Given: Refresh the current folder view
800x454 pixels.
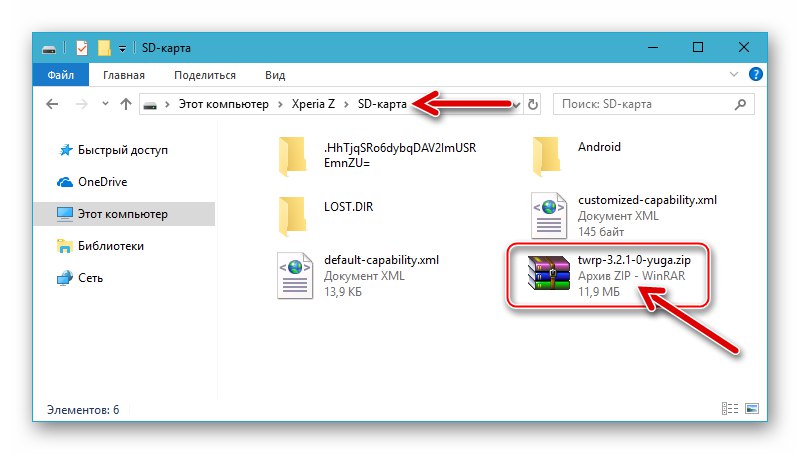Looking at the screenshot, I should point(533,104).
